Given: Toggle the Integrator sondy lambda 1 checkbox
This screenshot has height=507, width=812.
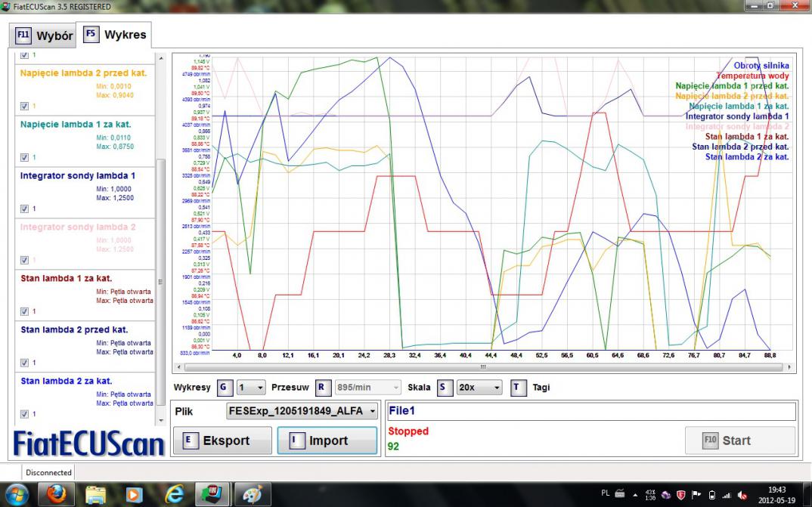Looking at the screenshot, I should (23, 208).
